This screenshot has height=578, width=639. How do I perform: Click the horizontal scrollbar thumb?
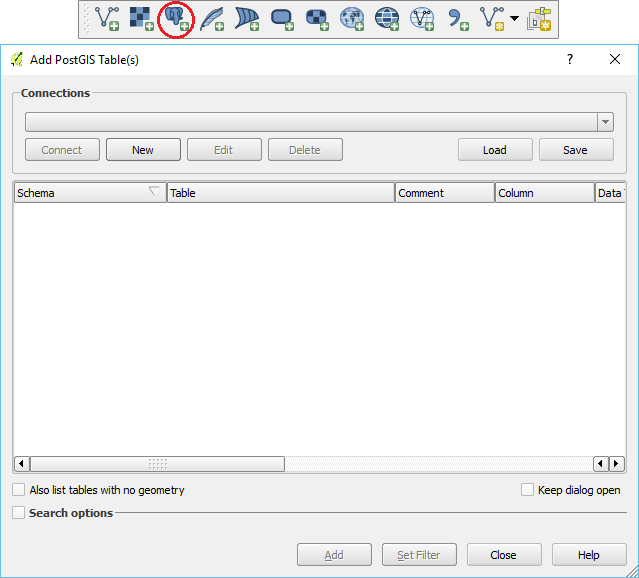pos(158,464)
